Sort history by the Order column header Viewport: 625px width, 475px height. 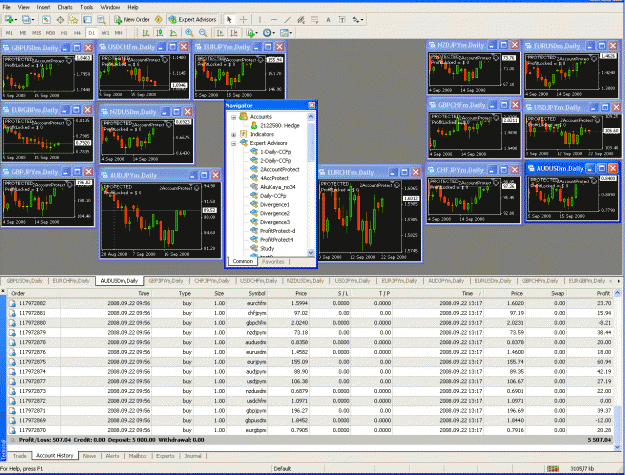pos(18,293)
